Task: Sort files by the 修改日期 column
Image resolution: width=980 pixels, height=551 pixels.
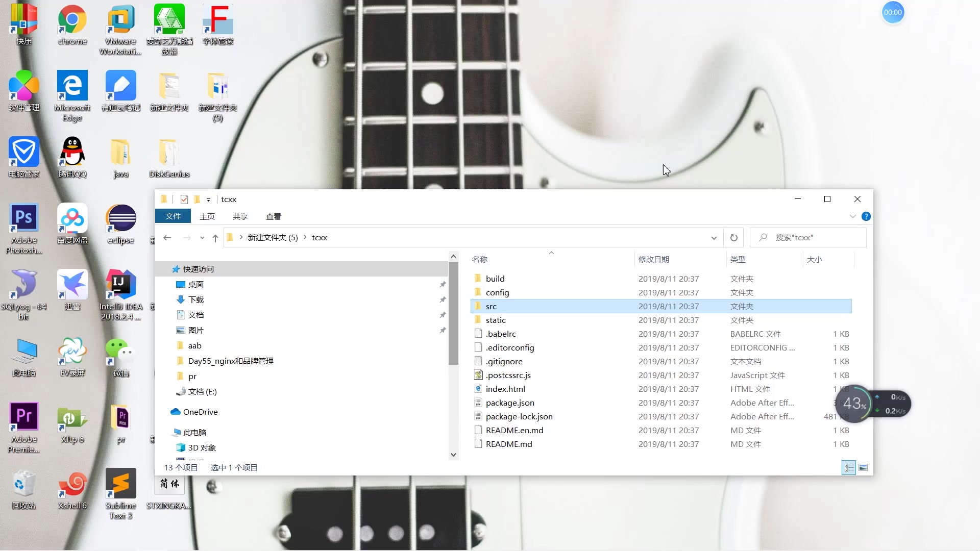Action: [x=680, y=259]
